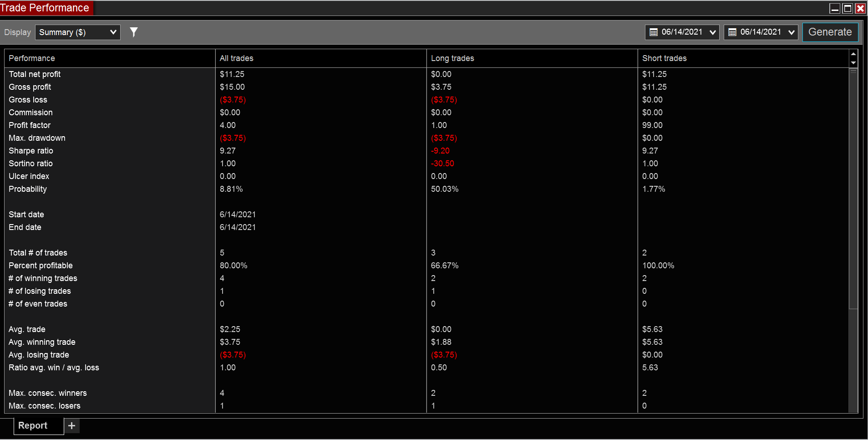Click the All trades avg. trade $2.25
The width and height of the screenshot is (868, 440).
pos(230,329)
